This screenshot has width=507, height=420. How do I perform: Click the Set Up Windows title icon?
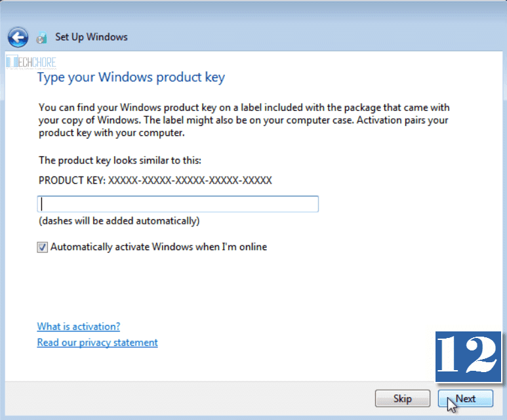click(x=42, y=37)
